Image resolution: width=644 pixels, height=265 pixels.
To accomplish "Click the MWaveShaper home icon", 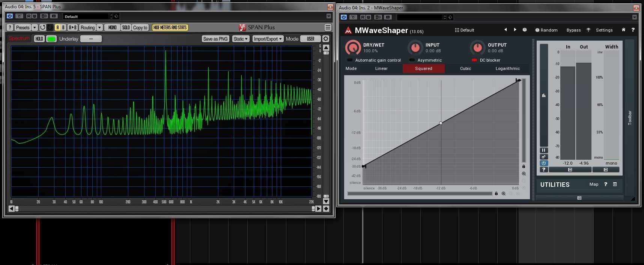I will tap(623, 30).
